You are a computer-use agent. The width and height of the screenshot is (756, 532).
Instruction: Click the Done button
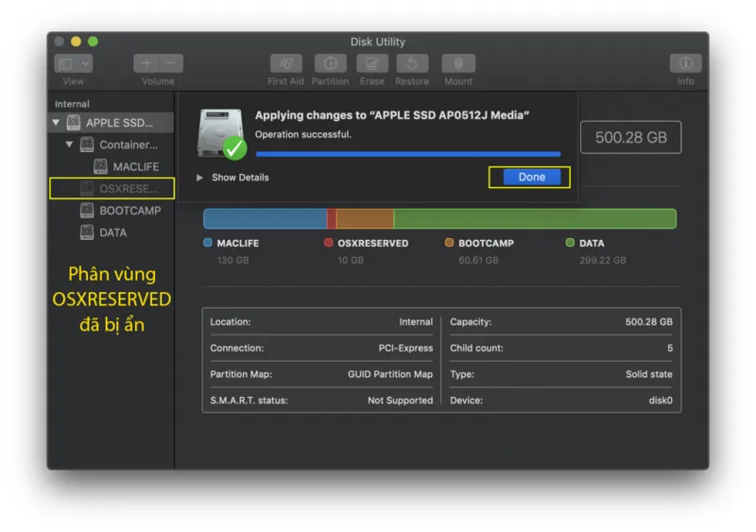click(x=532, y=177)
